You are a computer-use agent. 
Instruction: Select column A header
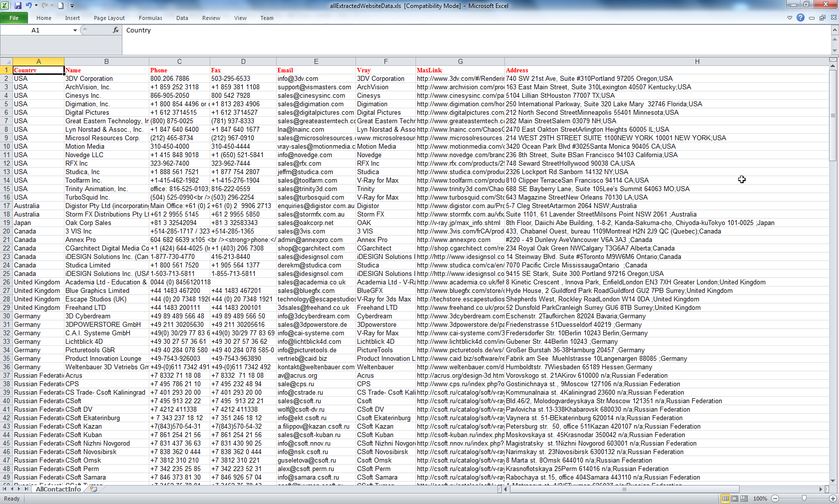[x=38, y=61]
